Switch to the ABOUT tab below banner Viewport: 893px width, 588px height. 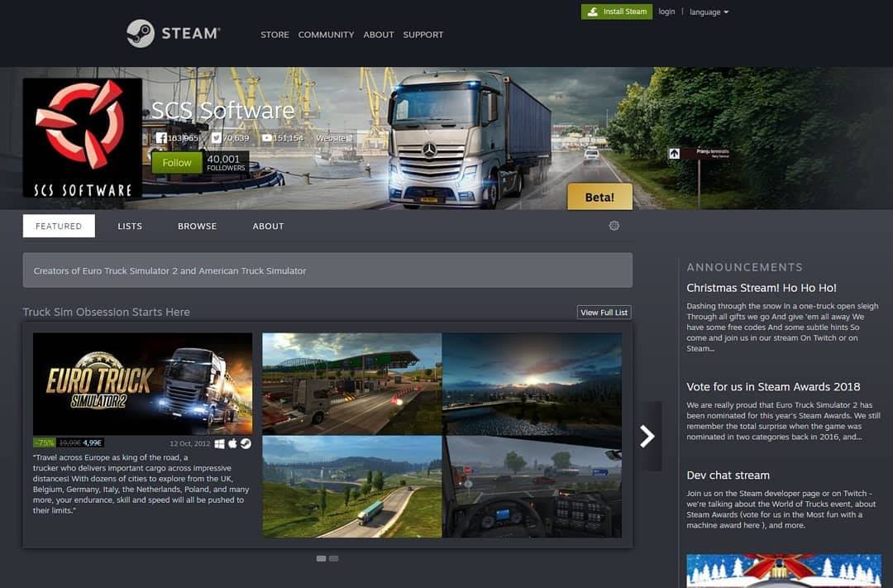coord(268,227)
